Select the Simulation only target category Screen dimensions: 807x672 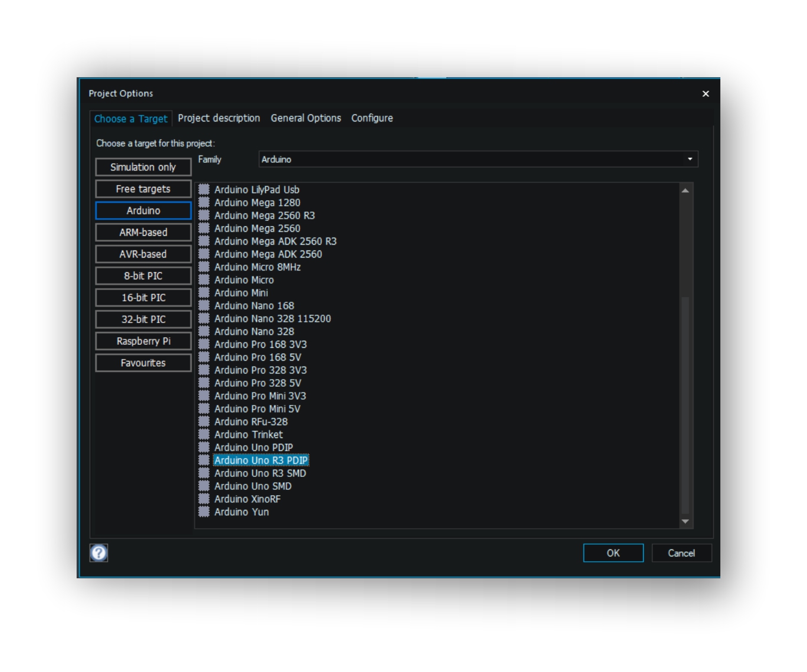143,167
